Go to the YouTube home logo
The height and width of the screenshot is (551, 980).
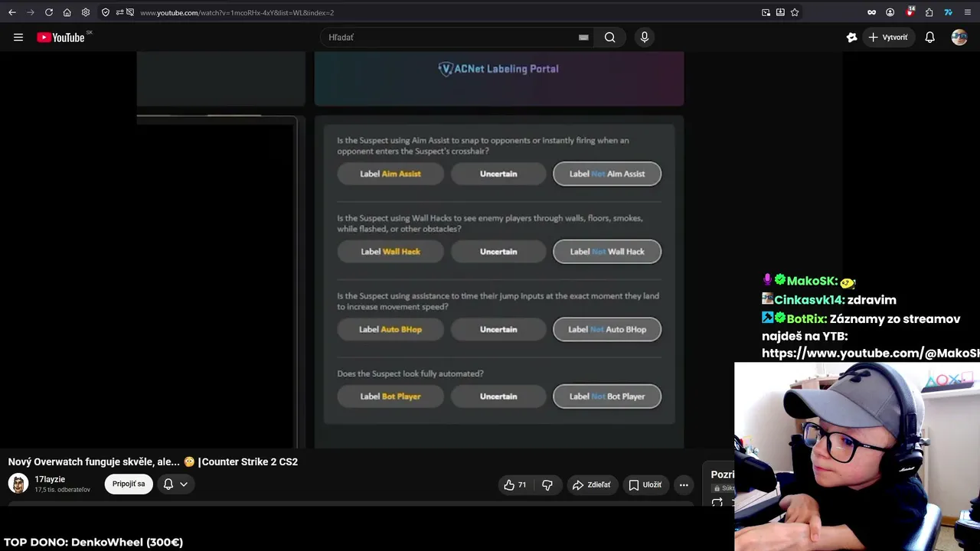click(x=60, y=37)
